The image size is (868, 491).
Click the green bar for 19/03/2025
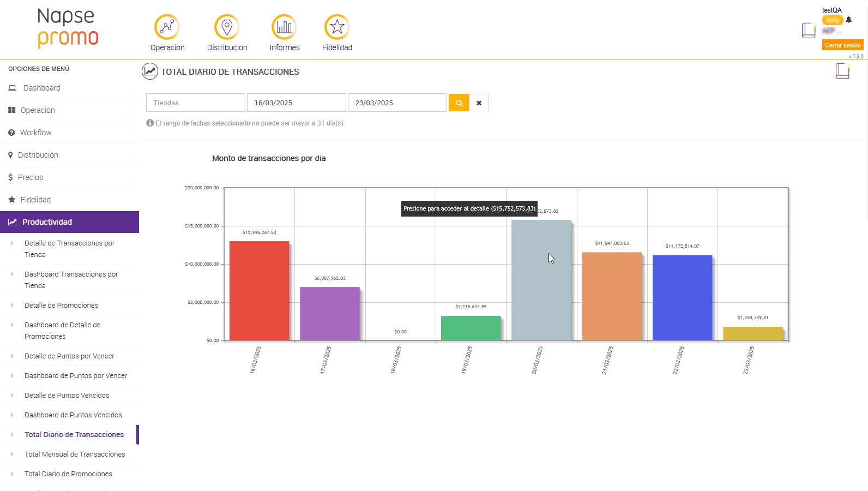pyautogui.click(x=471, y=328)
